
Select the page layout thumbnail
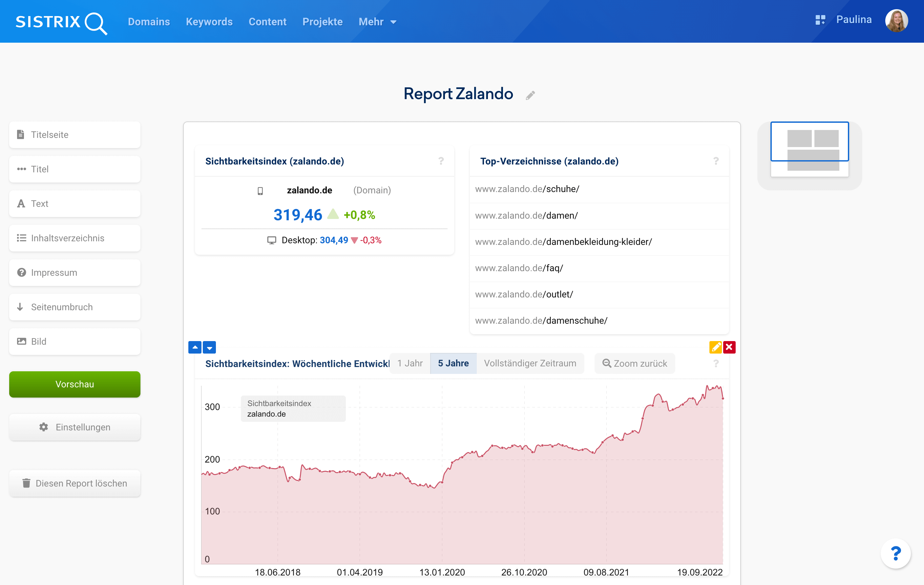[x=810, y=150]
